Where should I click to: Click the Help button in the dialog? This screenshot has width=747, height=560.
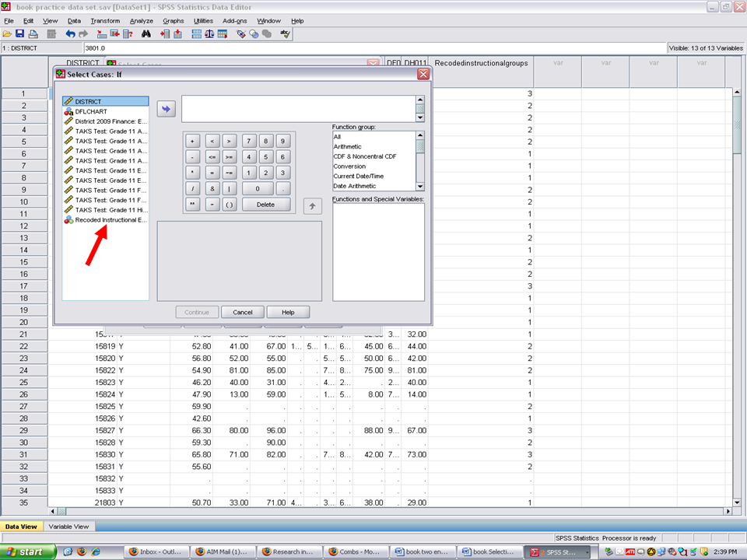tap(288, 312)
